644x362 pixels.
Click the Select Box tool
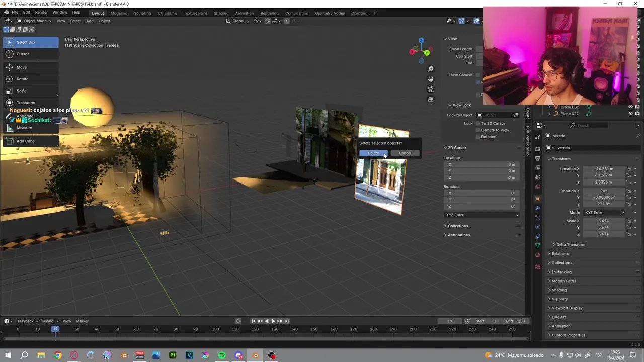(x=30, y=42)
